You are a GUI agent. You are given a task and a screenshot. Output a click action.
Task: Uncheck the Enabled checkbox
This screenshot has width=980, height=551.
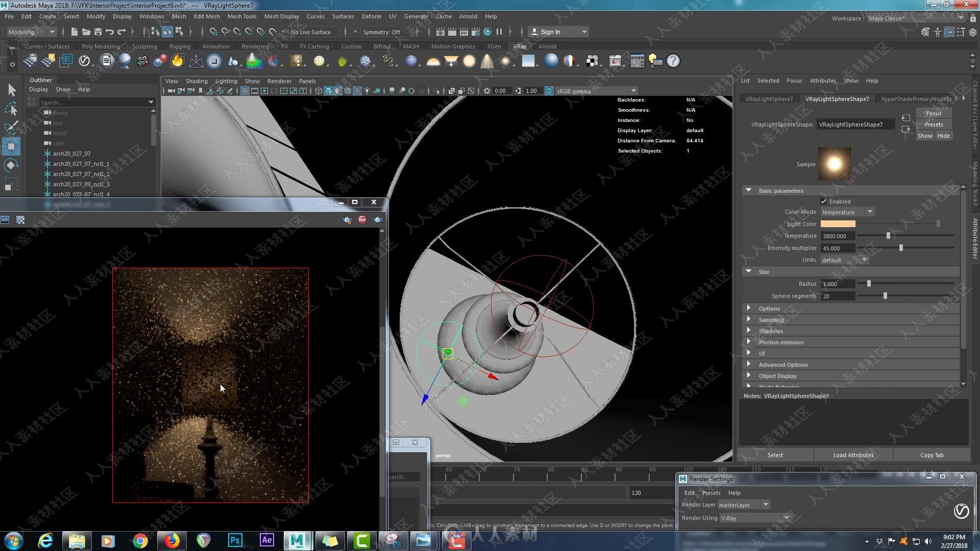[x=823, y=202]
